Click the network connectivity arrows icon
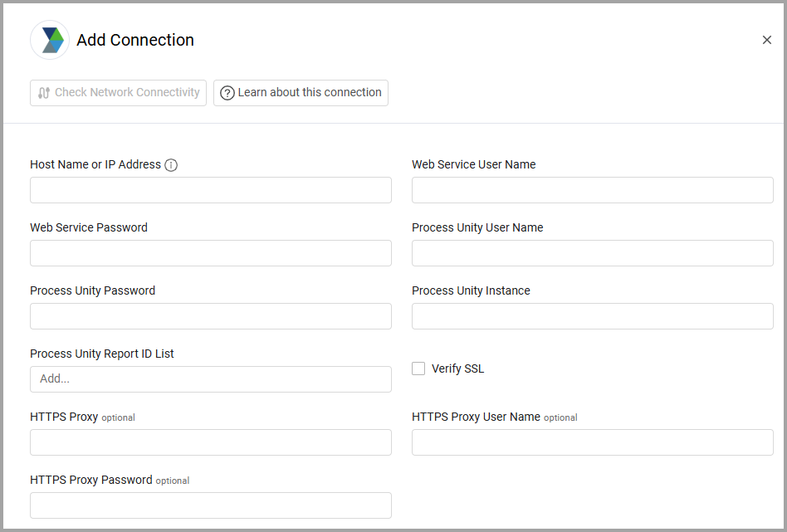787x532 pixels. coord(44,93)
